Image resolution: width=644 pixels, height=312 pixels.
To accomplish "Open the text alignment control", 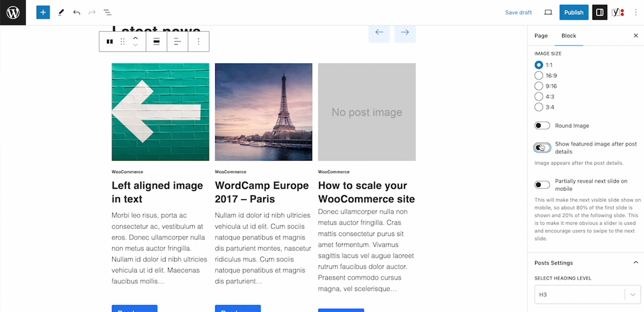I will pyautogui.click(x=177, y=42).
